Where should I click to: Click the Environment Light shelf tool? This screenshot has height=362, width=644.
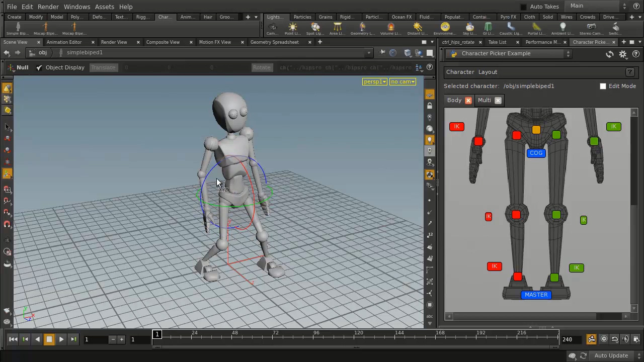click(x=445, y=27)
